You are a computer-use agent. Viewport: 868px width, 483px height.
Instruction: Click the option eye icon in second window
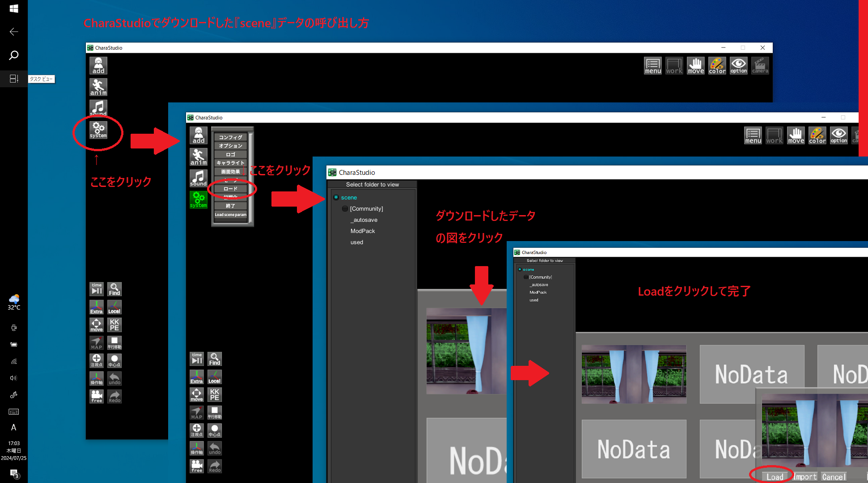[839, 136]
